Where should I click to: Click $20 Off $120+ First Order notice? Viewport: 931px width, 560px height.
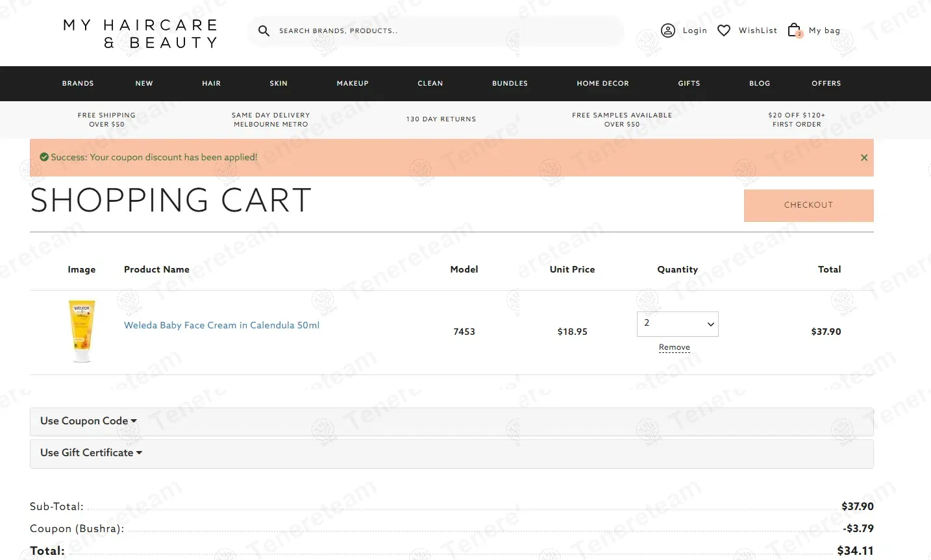[x=797, y=119]
